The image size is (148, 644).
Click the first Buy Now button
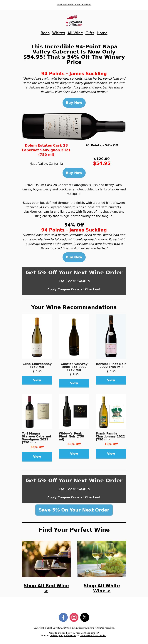click(74, 103)
